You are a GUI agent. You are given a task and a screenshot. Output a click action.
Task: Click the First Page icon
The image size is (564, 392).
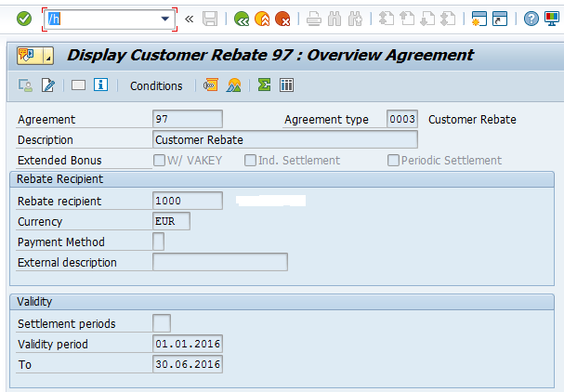(x=387, y=19)
